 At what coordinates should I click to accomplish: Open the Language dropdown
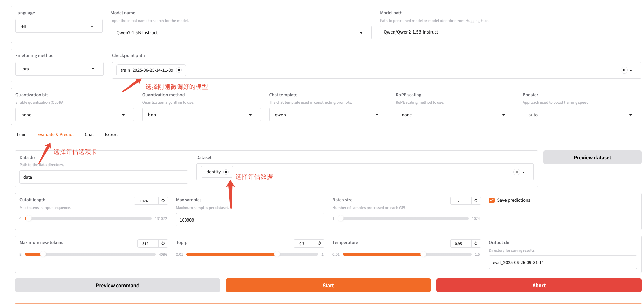58,26
